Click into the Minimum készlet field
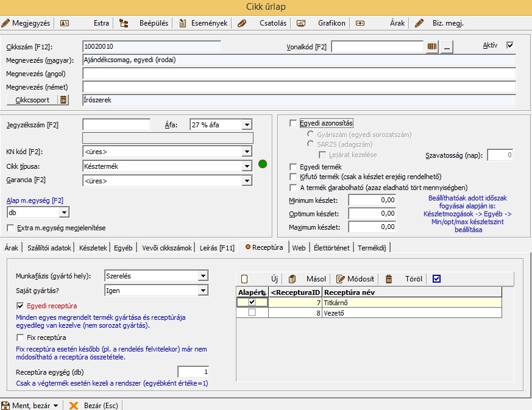 [372, 200]
